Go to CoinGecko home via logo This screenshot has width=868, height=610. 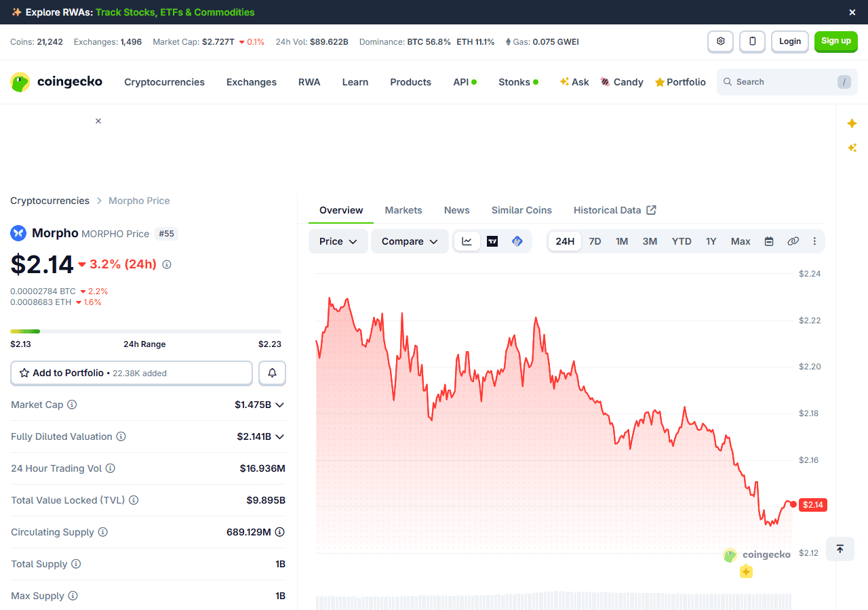click(56, 82)
